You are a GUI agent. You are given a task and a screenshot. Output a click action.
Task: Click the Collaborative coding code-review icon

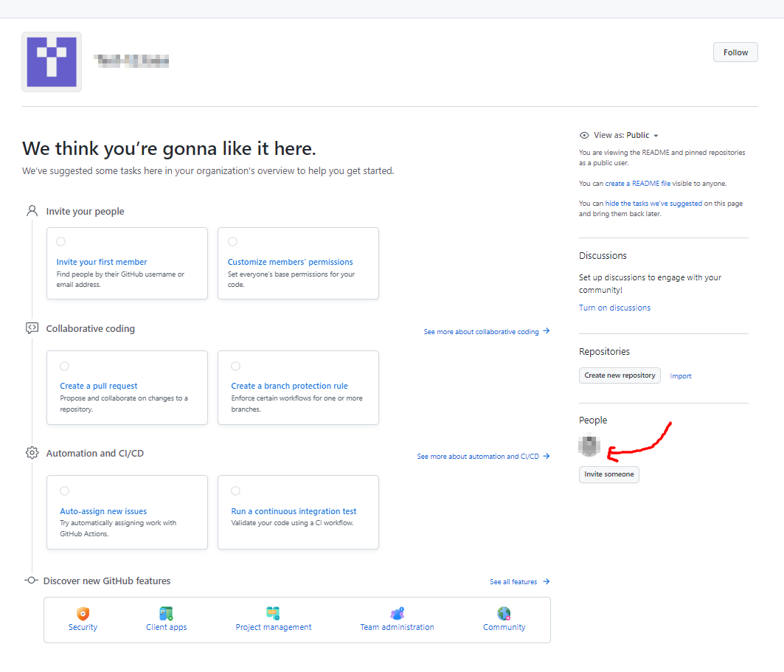32,328
